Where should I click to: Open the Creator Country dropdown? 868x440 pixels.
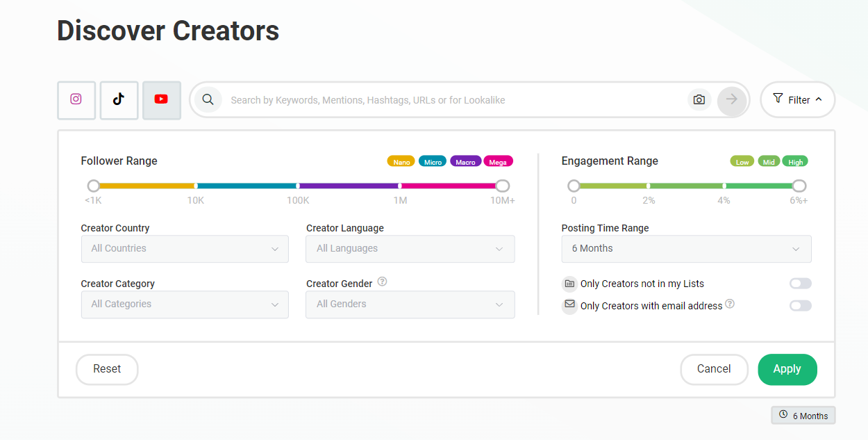click(x=185, y=248)
